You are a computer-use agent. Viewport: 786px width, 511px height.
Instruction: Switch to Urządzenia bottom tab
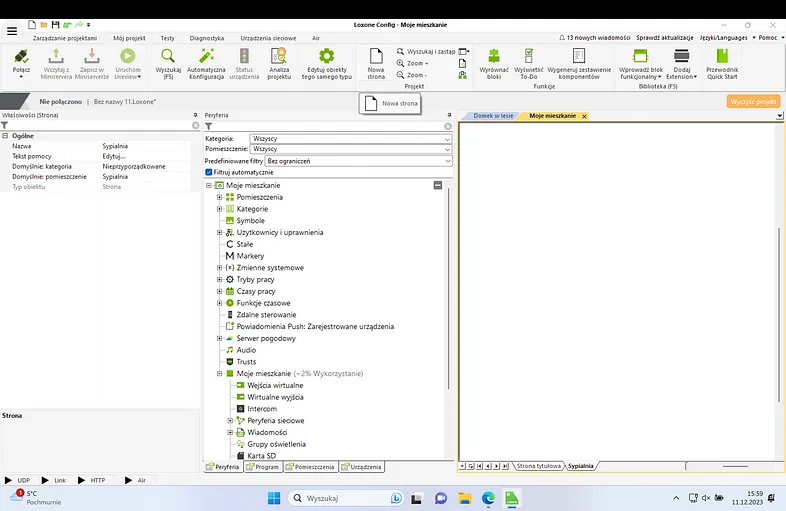click(x=361, y=467)
